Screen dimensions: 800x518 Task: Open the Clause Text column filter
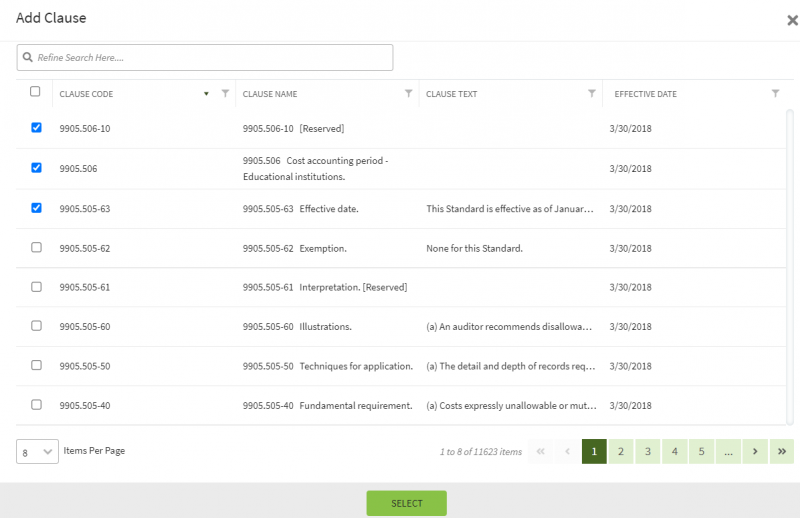(x=591, y=93)
